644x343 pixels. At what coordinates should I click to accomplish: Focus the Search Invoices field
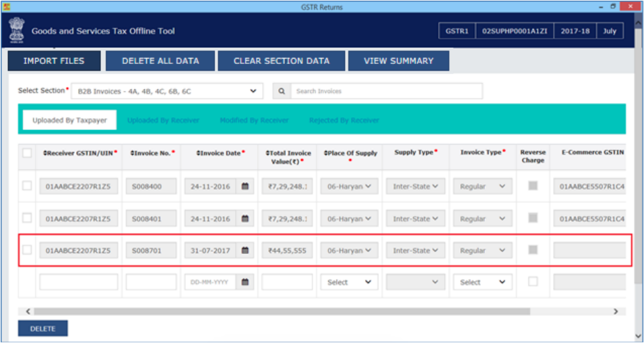coord(387,91)
